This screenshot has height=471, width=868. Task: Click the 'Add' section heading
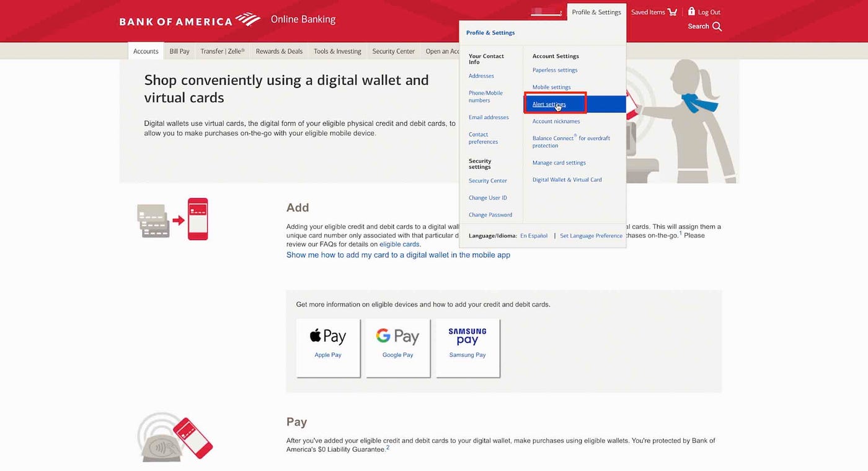(x=298, y=208)
